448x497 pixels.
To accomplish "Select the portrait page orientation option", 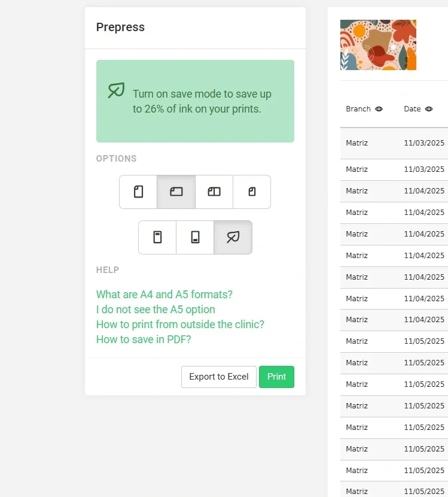I will click(x=138, y=192).
